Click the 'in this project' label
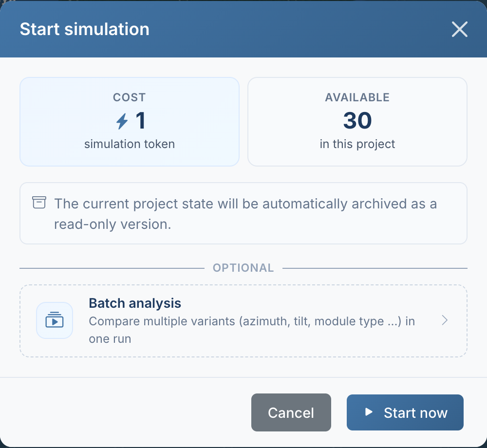The image size is (487, 448). tap(357, 144)
